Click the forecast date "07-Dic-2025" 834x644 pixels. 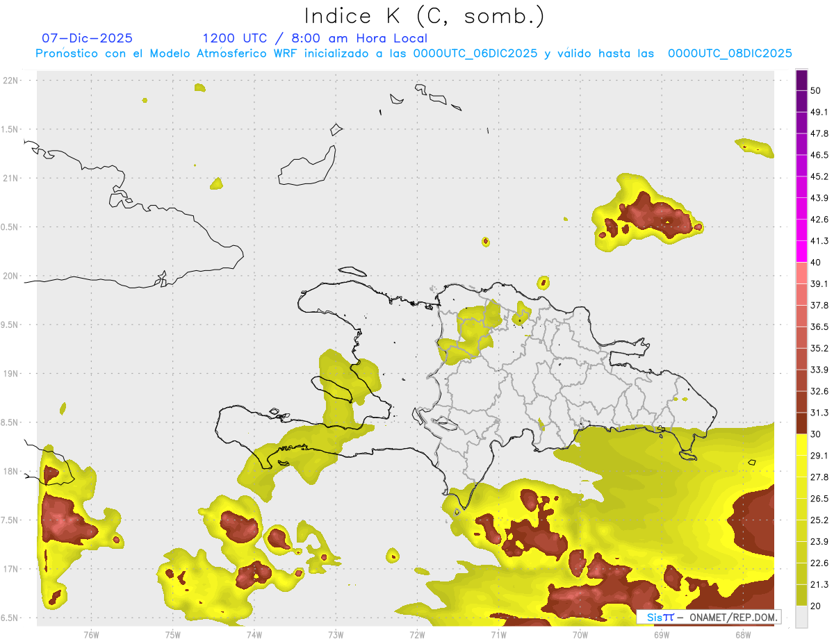[87, 38]
